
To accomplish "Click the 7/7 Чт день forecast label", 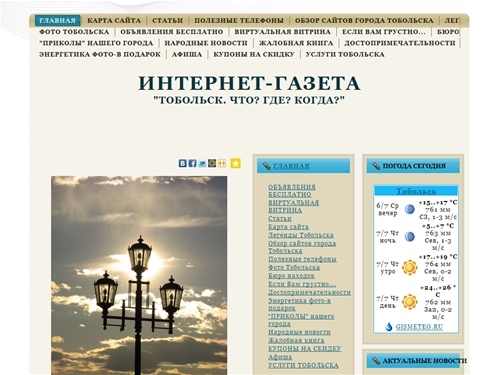I will click(387, 302).
